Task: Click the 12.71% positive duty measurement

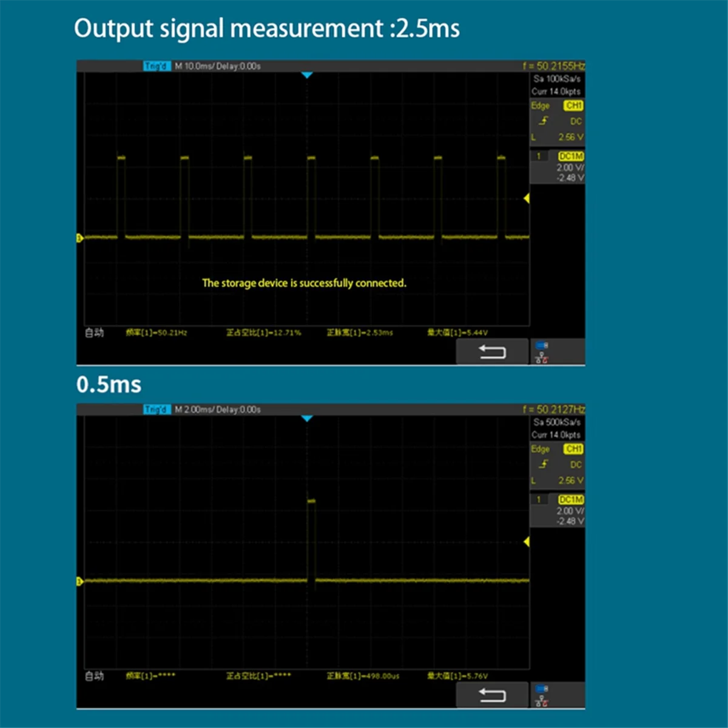Action: [x=264, y=332]
